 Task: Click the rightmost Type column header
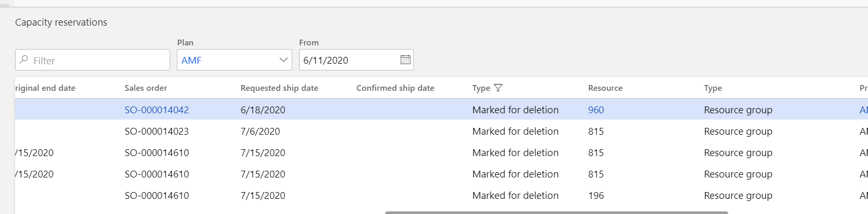712,88
